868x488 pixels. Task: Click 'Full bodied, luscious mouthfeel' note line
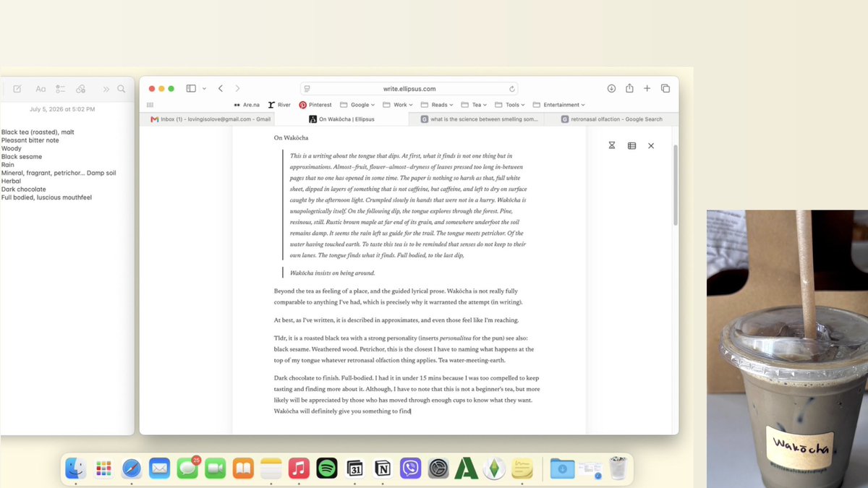pyautogui.click(x=46, y=197)
